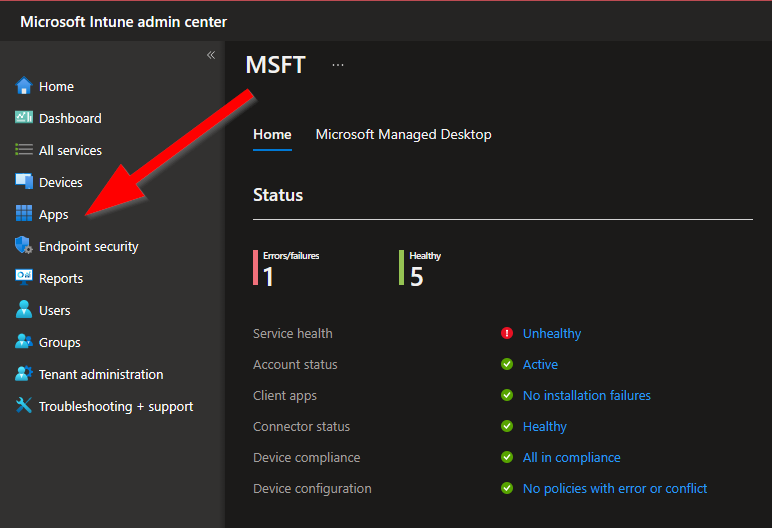This screenshot has width=772, height=528.
Task: Click the Apps grid icon
Action: tap(24, 213)
